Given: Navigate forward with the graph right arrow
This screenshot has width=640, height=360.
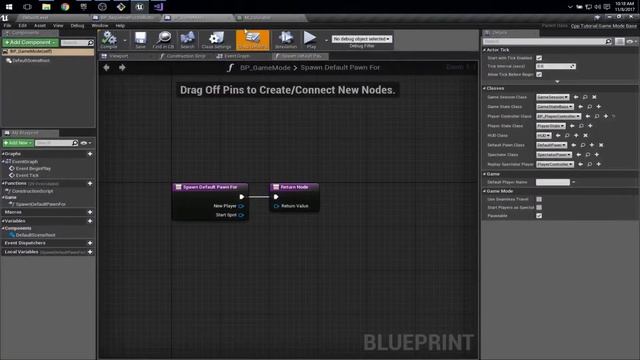Looking at the screenshot, I should (122, 68).
